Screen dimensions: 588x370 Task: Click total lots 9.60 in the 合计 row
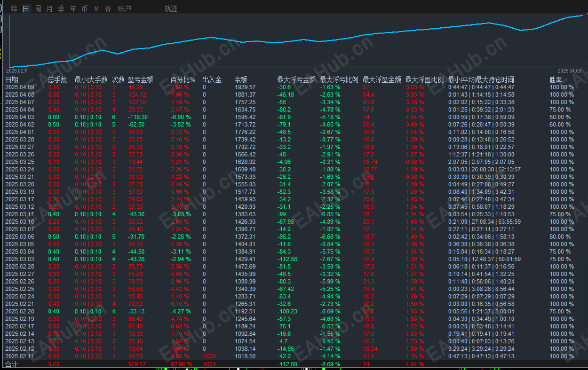(54, 364)
